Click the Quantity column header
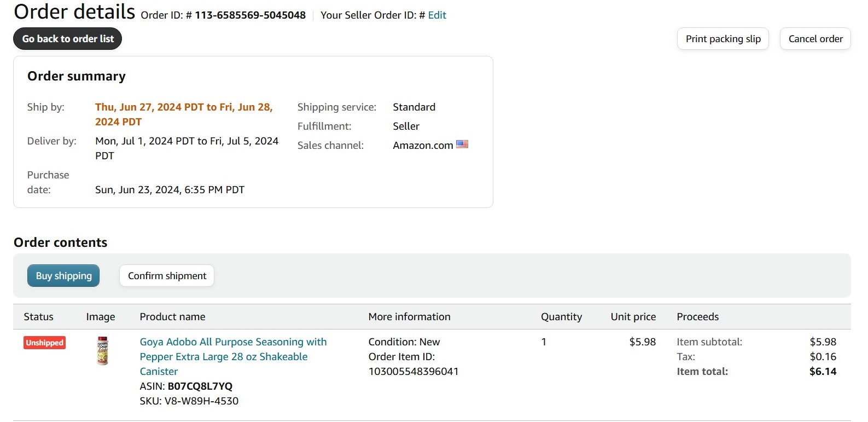 (562, 317)
